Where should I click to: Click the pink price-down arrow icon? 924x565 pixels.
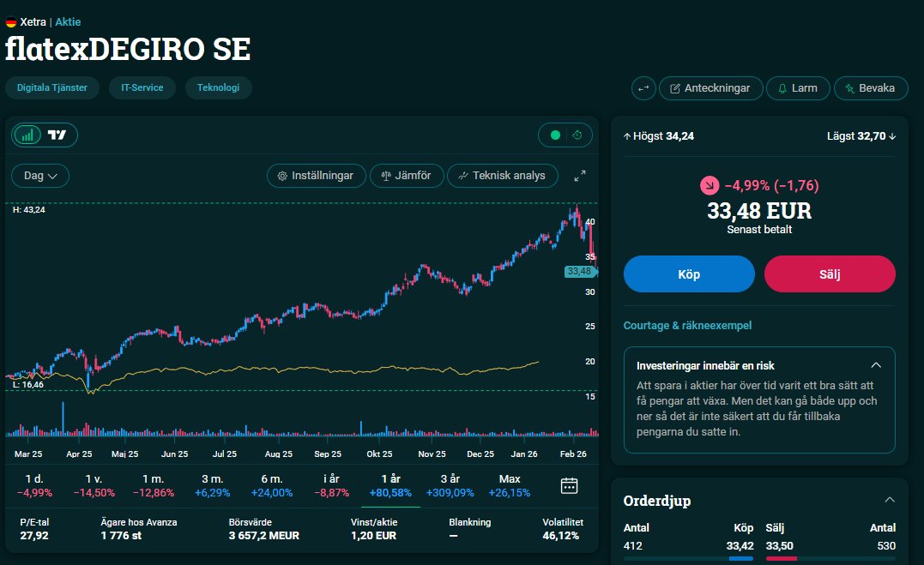coord(710,185)
